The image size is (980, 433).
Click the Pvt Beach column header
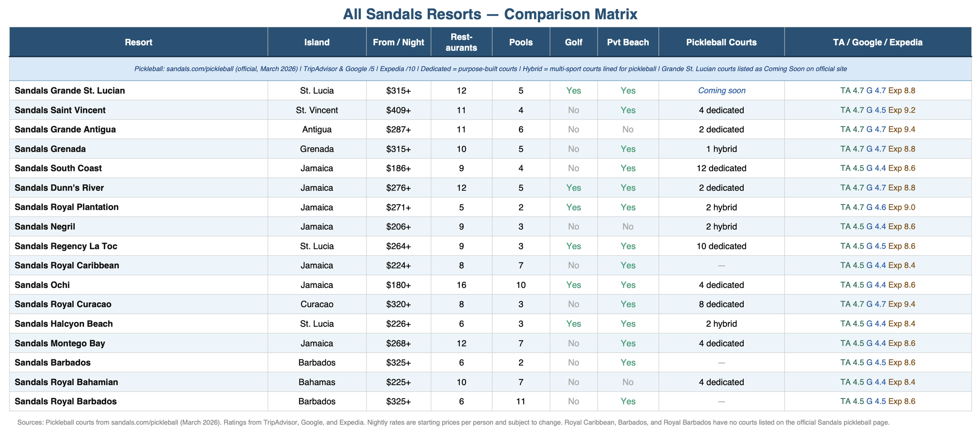[x=628, y=42]
